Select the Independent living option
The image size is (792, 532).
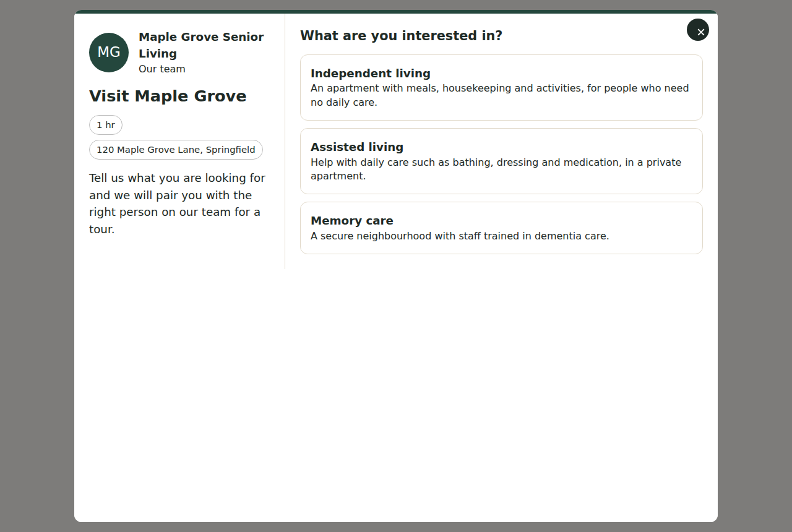pos(501,87)
